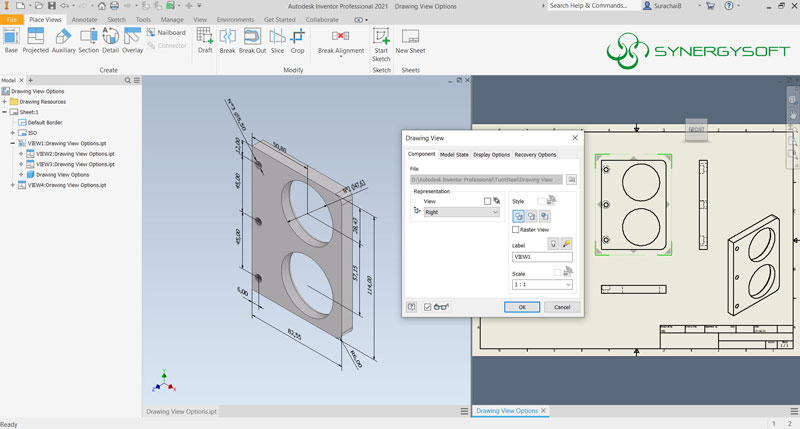Open the Right view representation dropdown

point(461,213)
